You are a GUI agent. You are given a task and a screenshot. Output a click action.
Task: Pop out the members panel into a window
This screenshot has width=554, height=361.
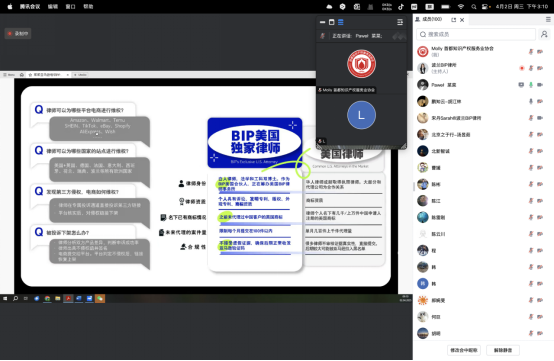click(x=454, y=20)
